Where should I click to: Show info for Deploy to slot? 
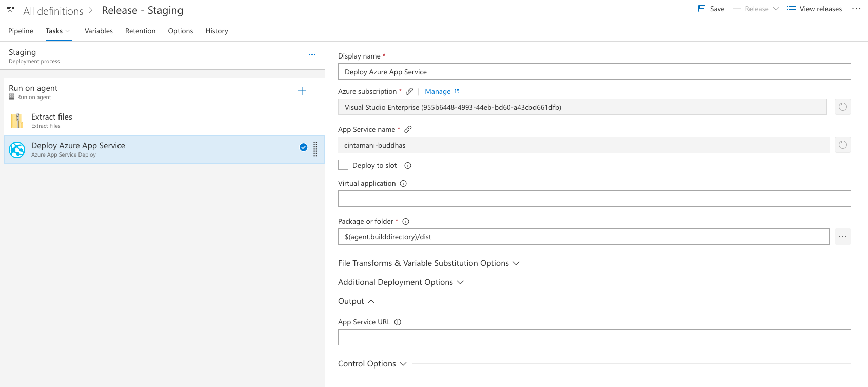(408, 165)
